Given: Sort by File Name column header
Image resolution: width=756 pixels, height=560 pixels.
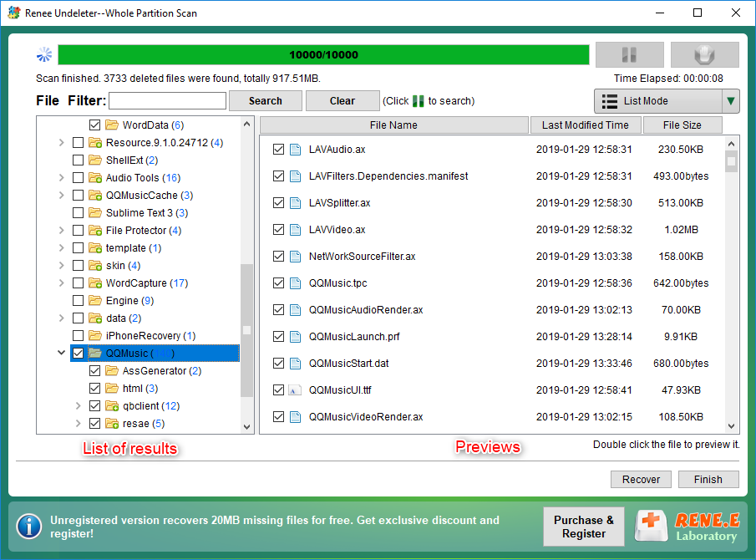Looking at the screenshot, I should [393, 125].
